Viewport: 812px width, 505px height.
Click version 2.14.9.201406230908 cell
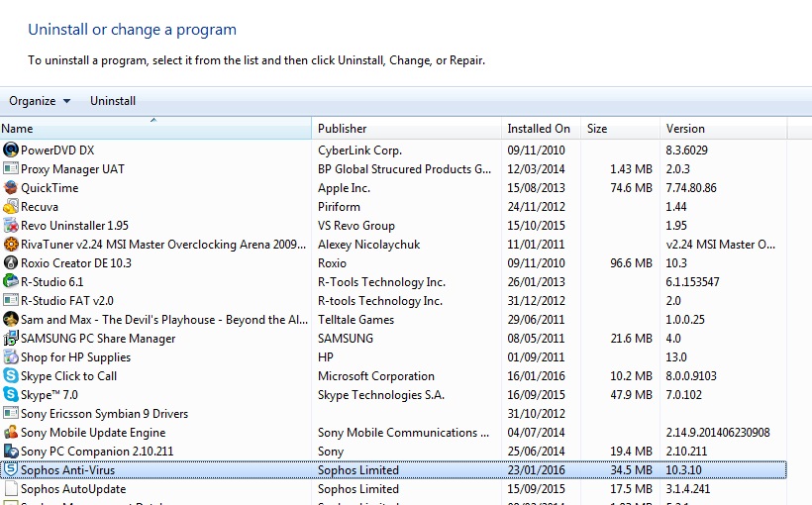coord(718,433)
